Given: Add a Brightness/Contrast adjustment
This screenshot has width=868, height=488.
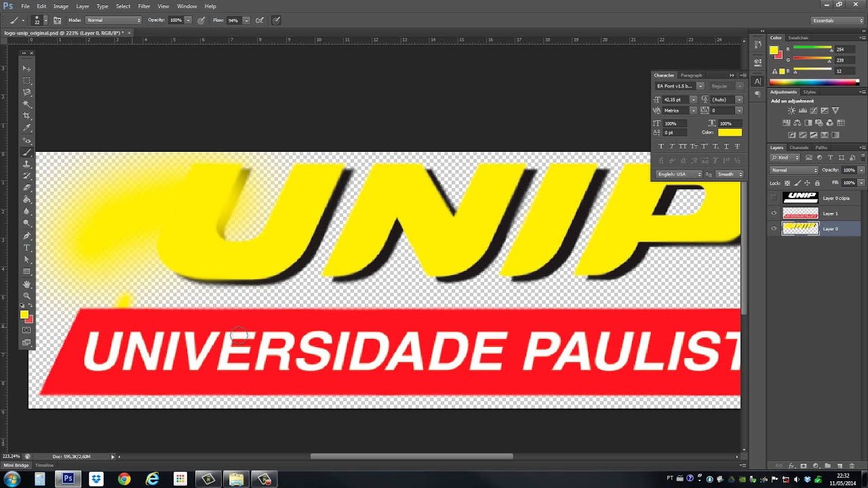Looking at the screenshot, I should (x=791, y=110).
